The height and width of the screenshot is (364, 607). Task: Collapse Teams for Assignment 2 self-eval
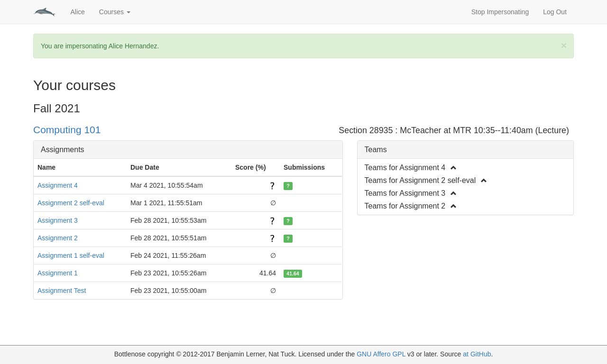[x=483, y=181]
